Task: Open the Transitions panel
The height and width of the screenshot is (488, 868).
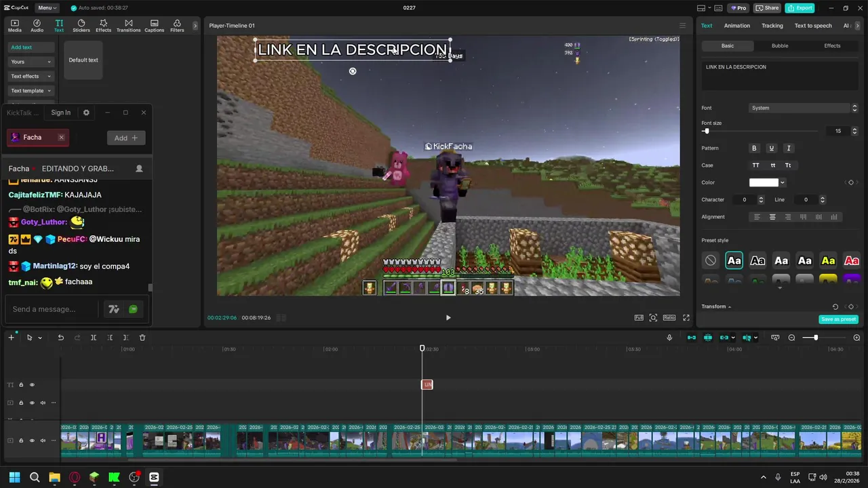Action: click(128, 26)
